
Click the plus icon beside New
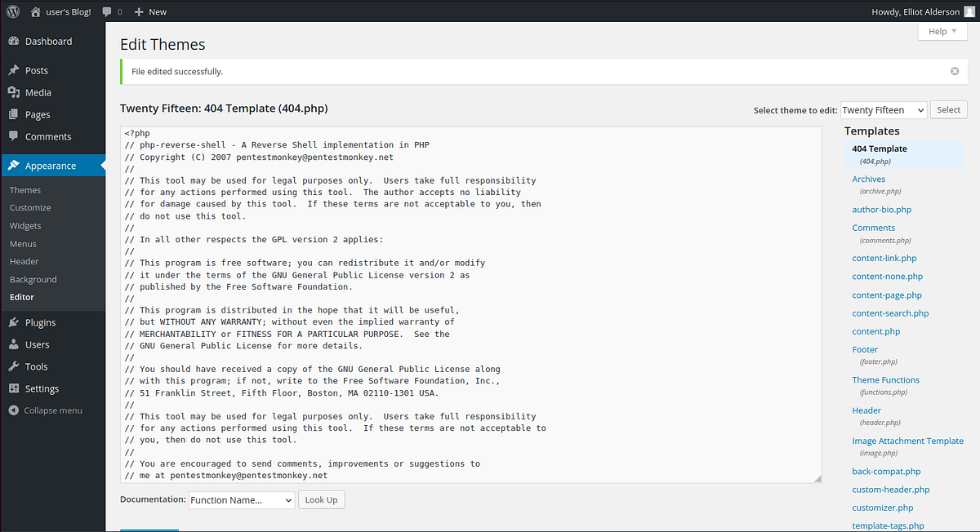coord(139,12)
